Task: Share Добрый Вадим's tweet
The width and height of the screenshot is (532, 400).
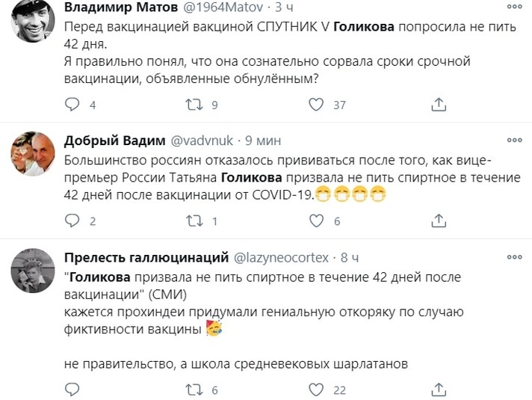Action: [438, 221]
